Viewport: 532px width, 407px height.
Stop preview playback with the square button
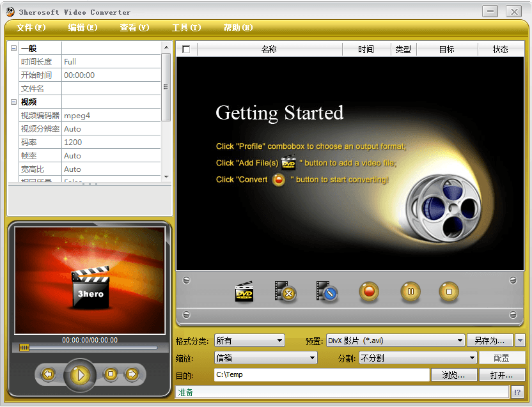(111, 374)
